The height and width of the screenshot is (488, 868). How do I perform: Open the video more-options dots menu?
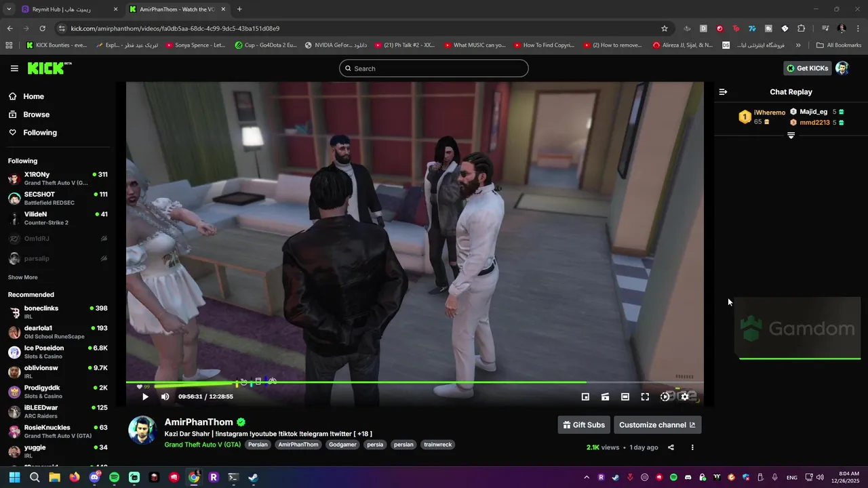(x=692, y=447)
